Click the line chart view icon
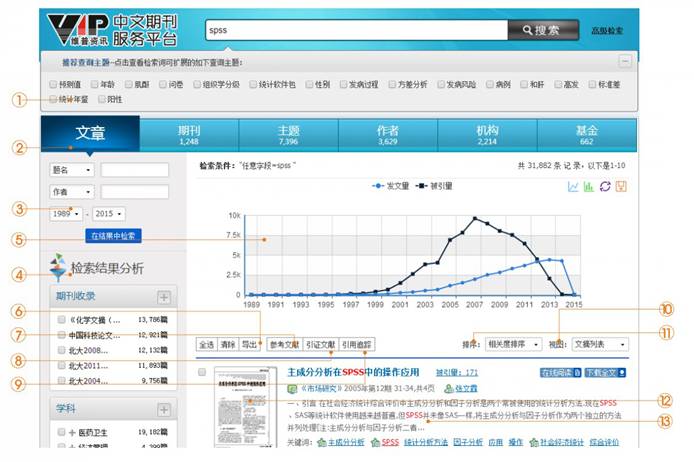Screen dimensions: 694x462 pos(573,186)
